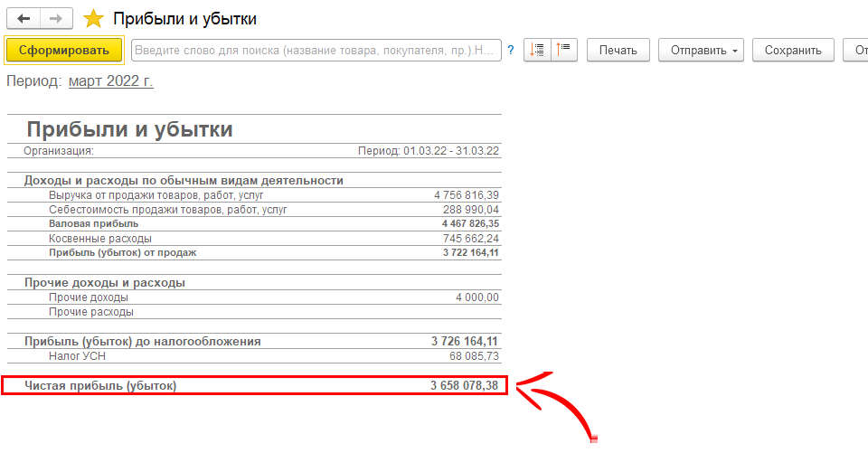Expand all report groups (down arrow icon)
This screenshot has width=868, height=472.
pyautogui.click(x=537, y=50)
